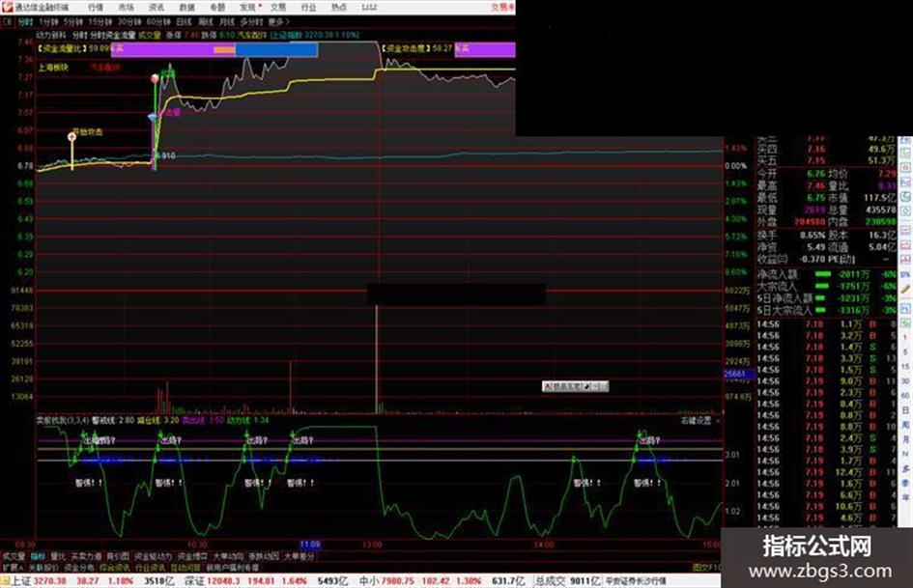Click the orange segment of 资金流量比 bar
The width and height of the screenshot is (913, 588).
click(224, 50)
